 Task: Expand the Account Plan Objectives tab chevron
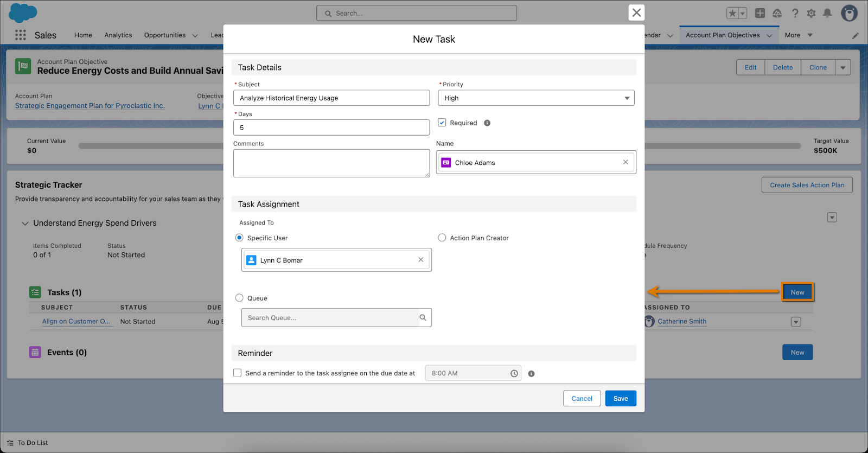[x=769, y=35]
